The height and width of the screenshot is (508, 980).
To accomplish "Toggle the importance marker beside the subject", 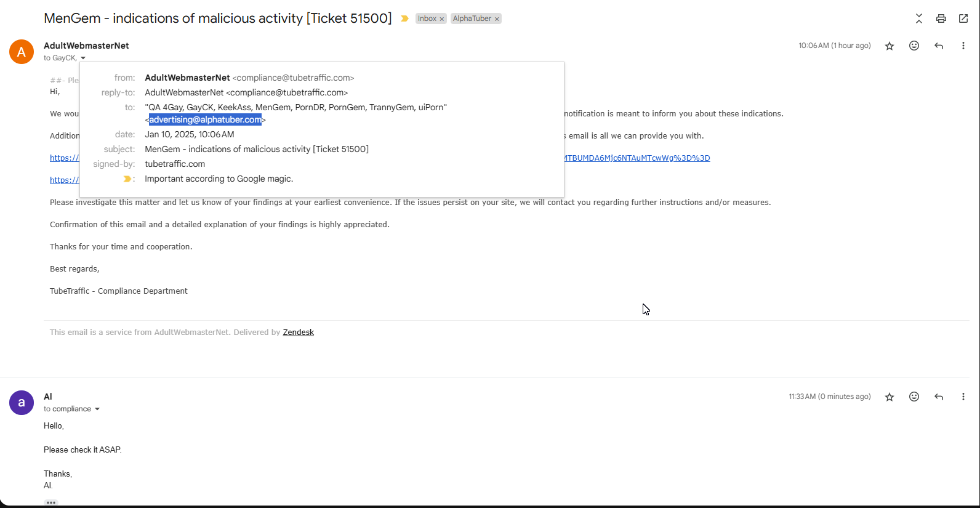I will click(x=404, y=18).
